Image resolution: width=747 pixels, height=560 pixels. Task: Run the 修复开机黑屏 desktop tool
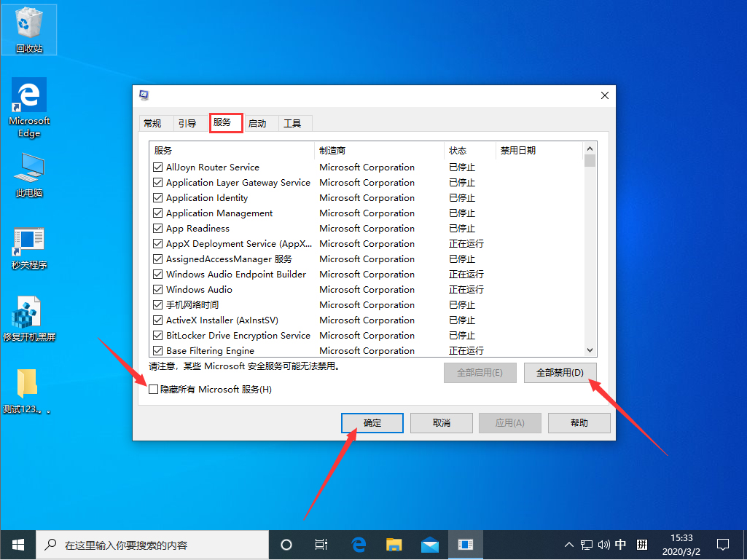28,312
